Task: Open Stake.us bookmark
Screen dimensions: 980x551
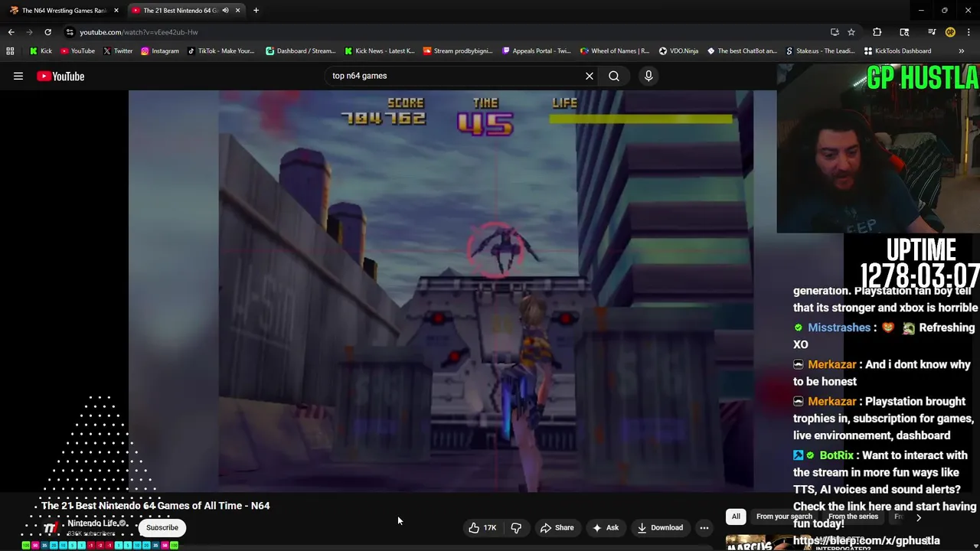Action: [820, 51]
